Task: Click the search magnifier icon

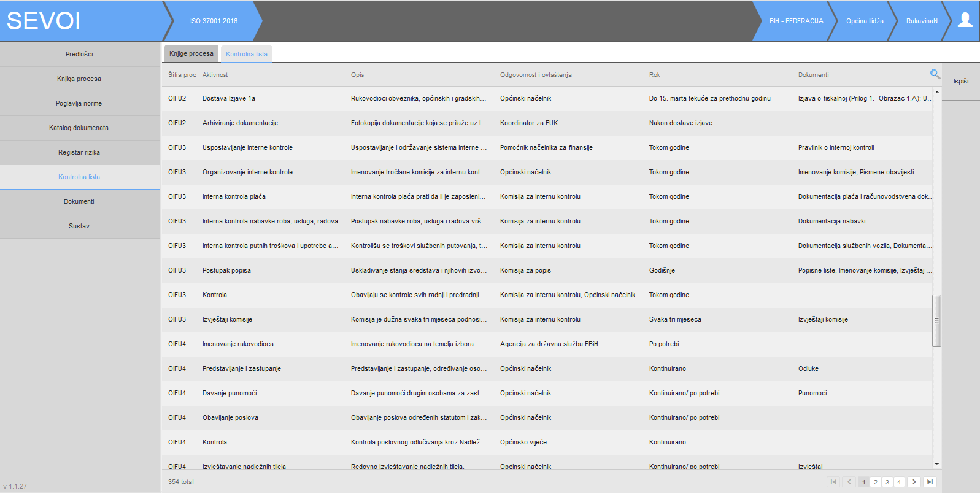Action: point(935,74)
